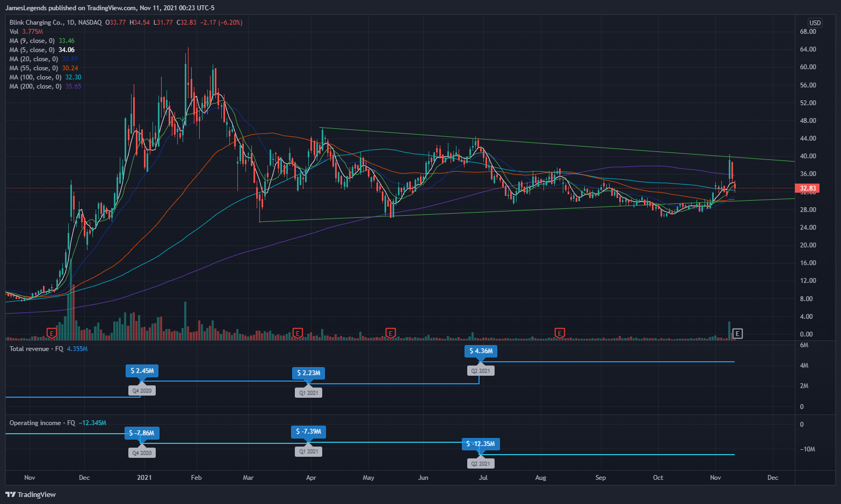Click the JamesLegends published header text
This screenshot has height=504, width=841.
(x=110, y=8)
